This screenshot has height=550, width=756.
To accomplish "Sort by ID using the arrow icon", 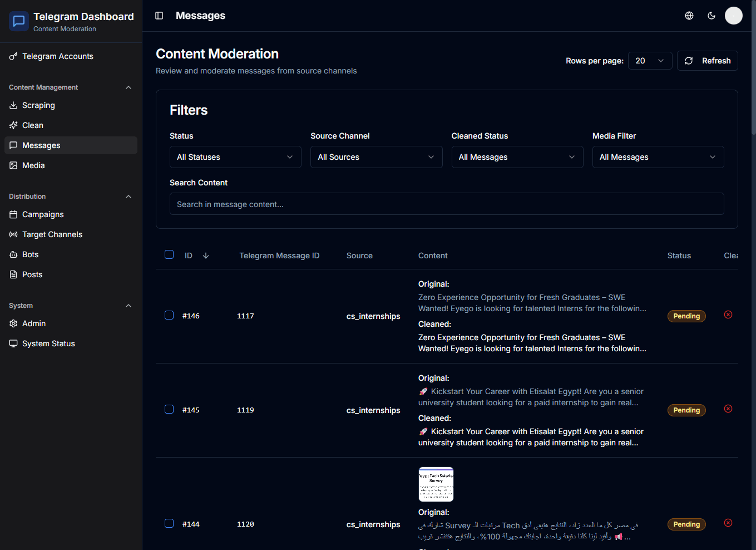I will pyautogui.click(x=206, y=256).
